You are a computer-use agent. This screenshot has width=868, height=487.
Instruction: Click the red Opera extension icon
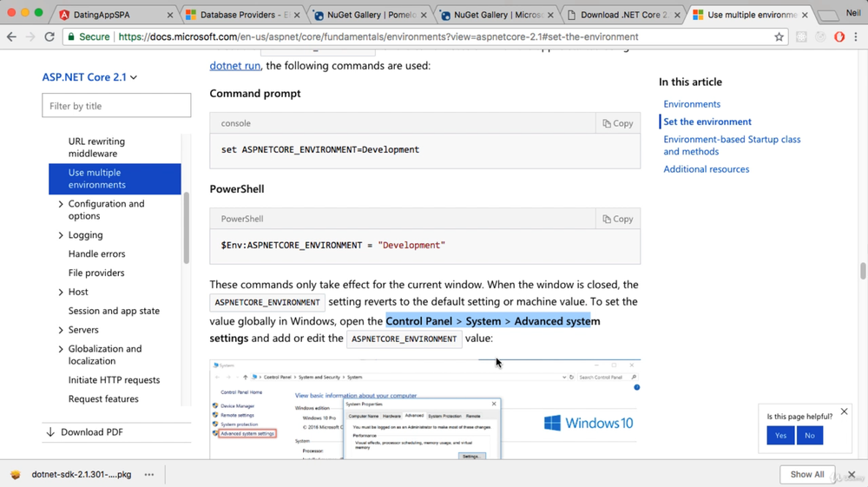pos(839,36)
